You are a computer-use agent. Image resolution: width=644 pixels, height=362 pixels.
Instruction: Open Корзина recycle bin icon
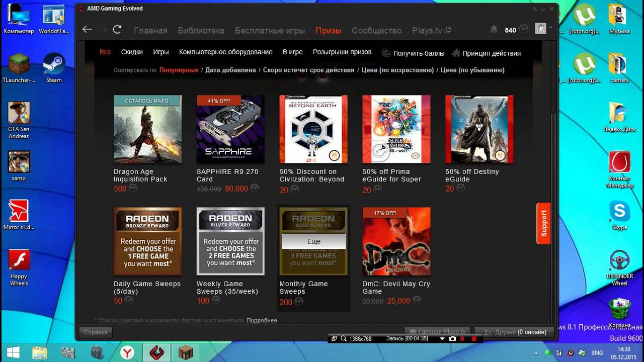pos(619,313)
